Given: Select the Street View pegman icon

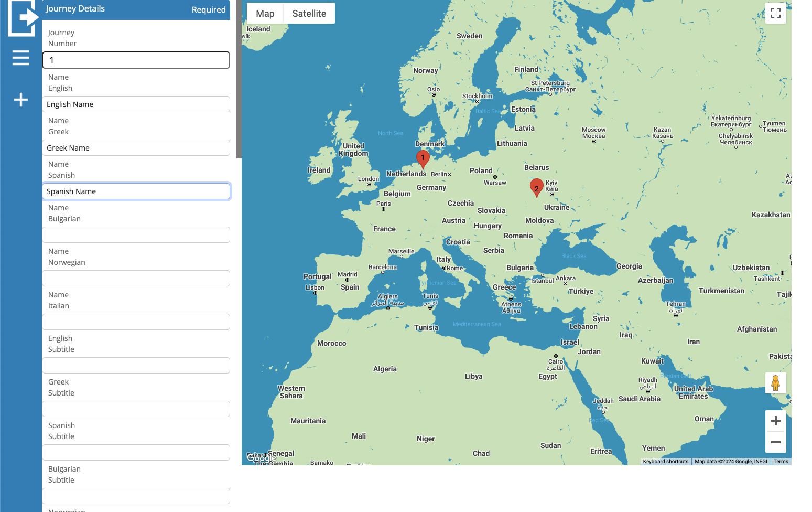Looking at the screenshot, I should [775, 383].
